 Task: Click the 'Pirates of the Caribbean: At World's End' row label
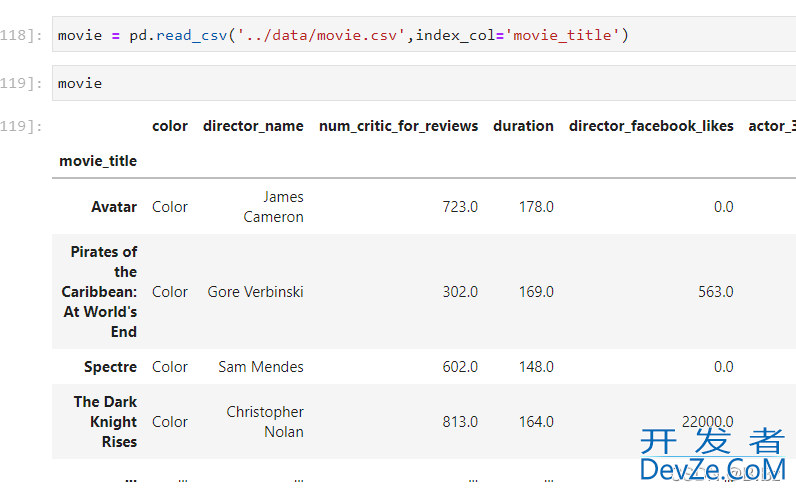[x=100, y=291]
